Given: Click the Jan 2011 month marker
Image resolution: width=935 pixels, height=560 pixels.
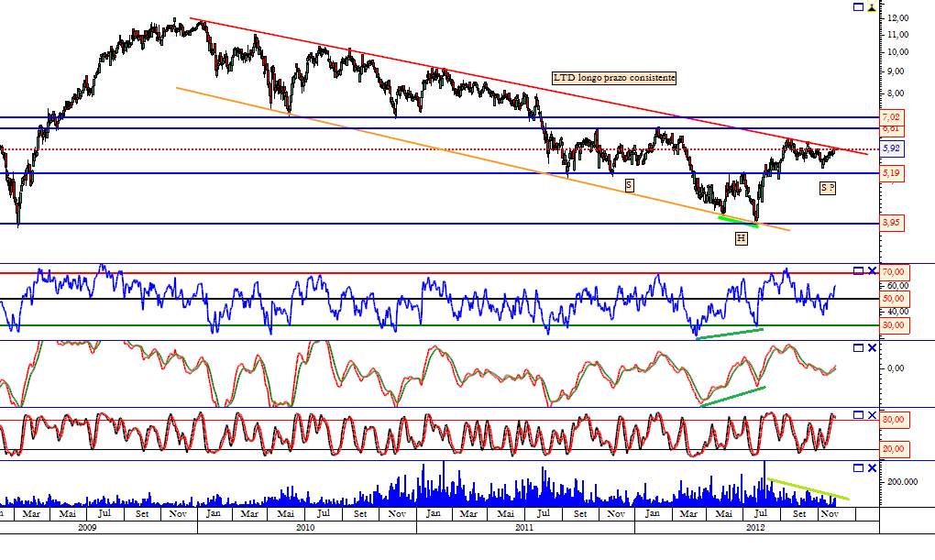Looking at the screenshot, I should [x=434, y=513].
